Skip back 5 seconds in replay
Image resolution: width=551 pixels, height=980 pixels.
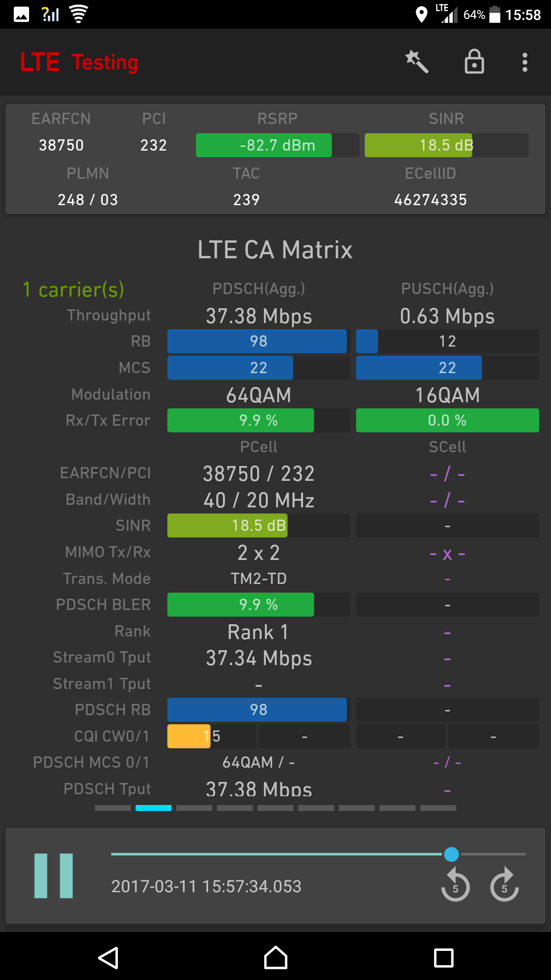tap(455, 885)
